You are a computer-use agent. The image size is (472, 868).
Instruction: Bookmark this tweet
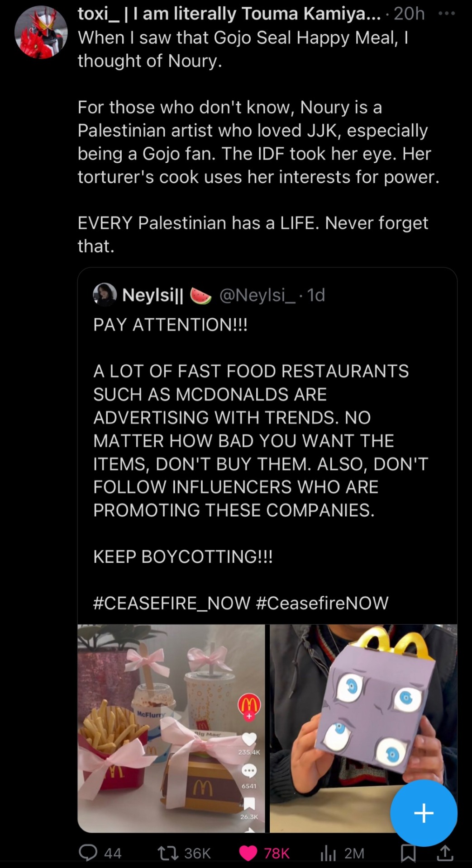coord(408,853)
